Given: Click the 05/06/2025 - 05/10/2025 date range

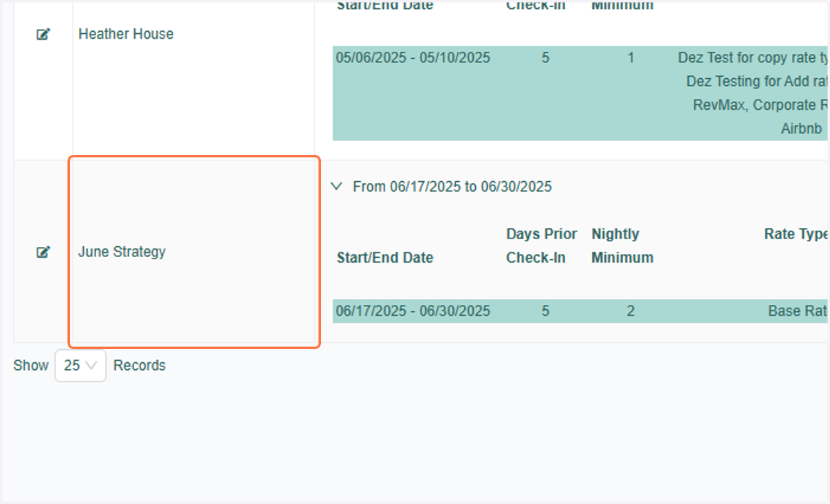Looking at the screenshot, I should point(413,58).
